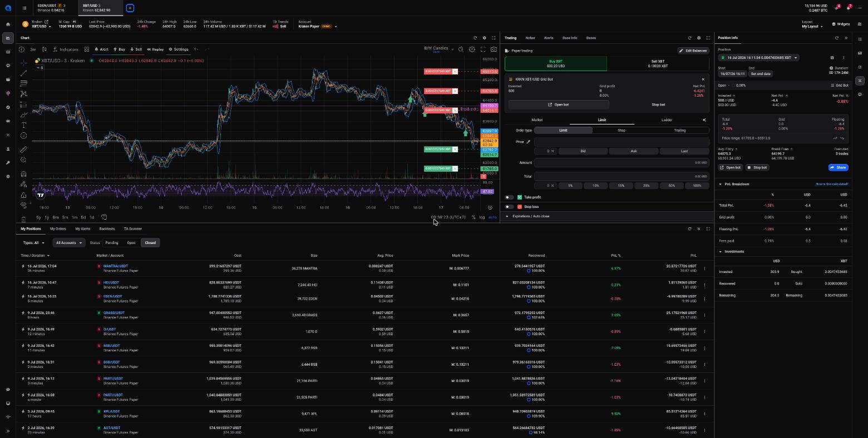Click the Set end date button

click(761, 74)
